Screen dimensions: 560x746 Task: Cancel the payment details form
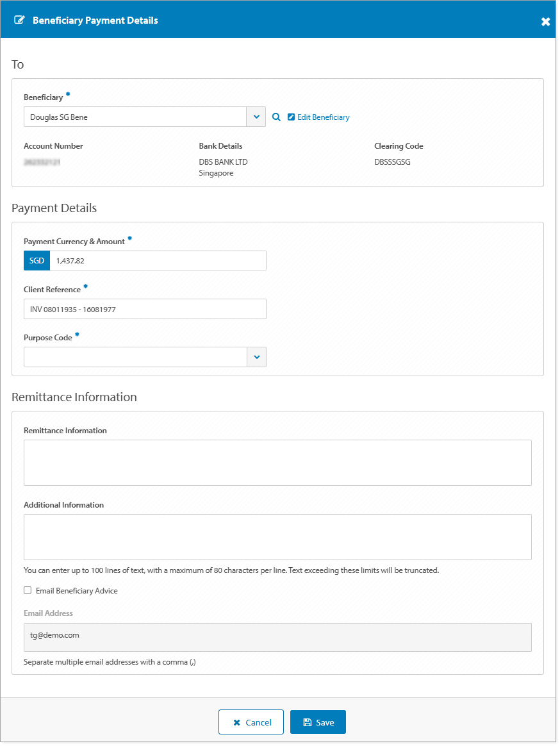point(251,722)
